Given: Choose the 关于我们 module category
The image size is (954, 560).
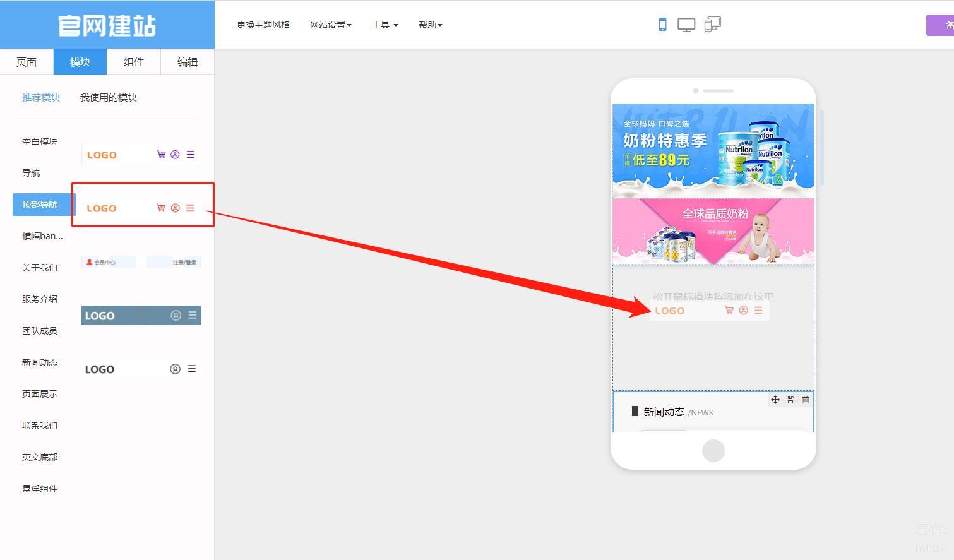Looking at the screenshot, I should point(40,268).
